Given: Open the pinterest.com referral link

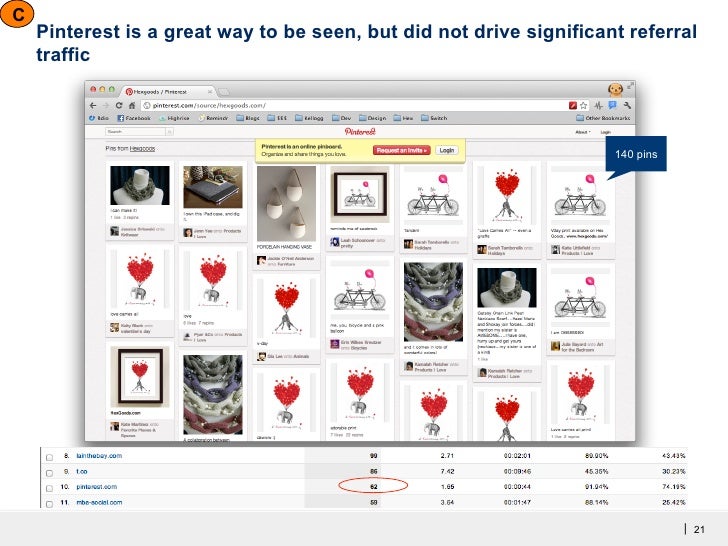Looking at the screenshot, I should (x=97, y=487).
